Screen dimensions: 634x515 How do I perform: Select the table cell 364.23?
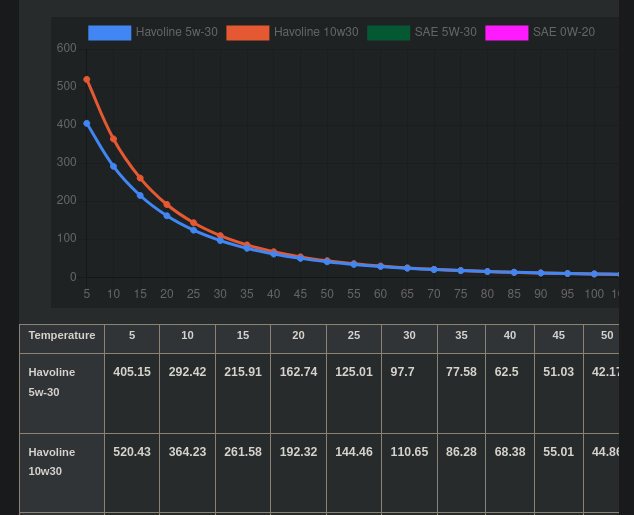coord(188,473)
